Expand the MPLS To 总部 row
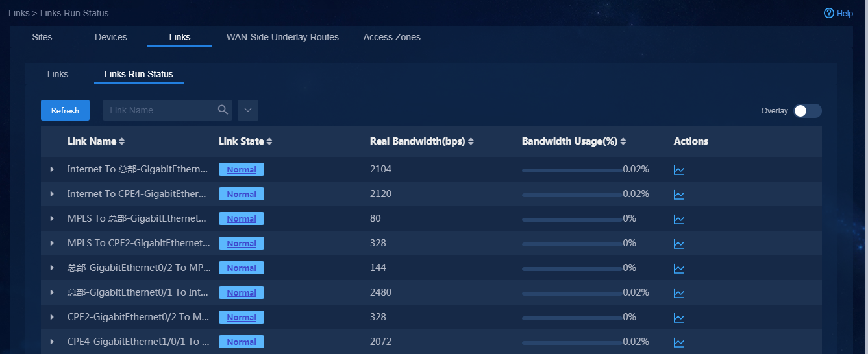868x354 pixels. [x=52, y=218]
